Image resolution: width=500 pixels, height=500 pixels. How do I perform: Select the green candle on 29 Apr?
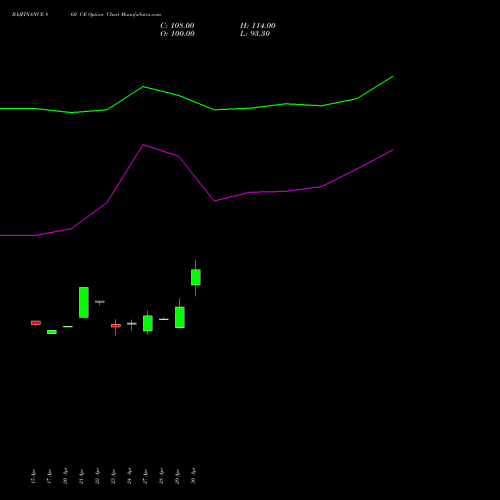coord(180,317)
